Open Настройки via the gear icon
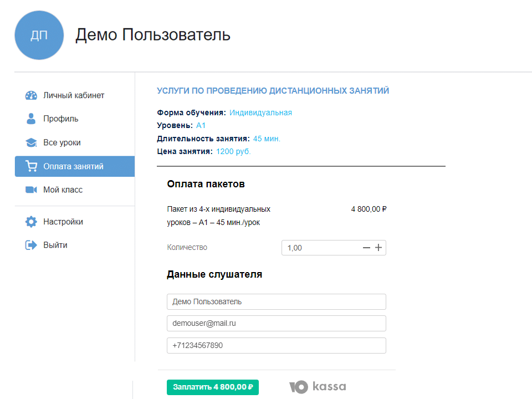This screenshot has width=532, height=399. point(30,221)
